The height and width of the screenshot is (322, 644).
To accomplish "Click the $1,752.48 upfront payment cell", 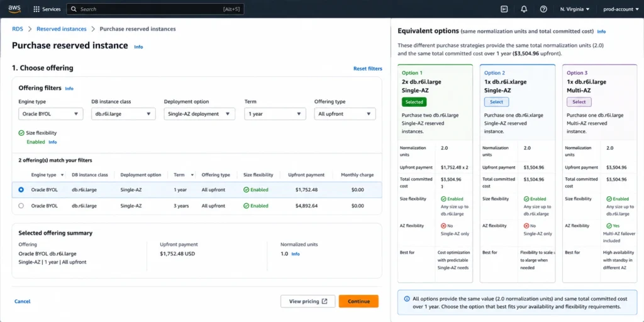I will tap(306, 190).
